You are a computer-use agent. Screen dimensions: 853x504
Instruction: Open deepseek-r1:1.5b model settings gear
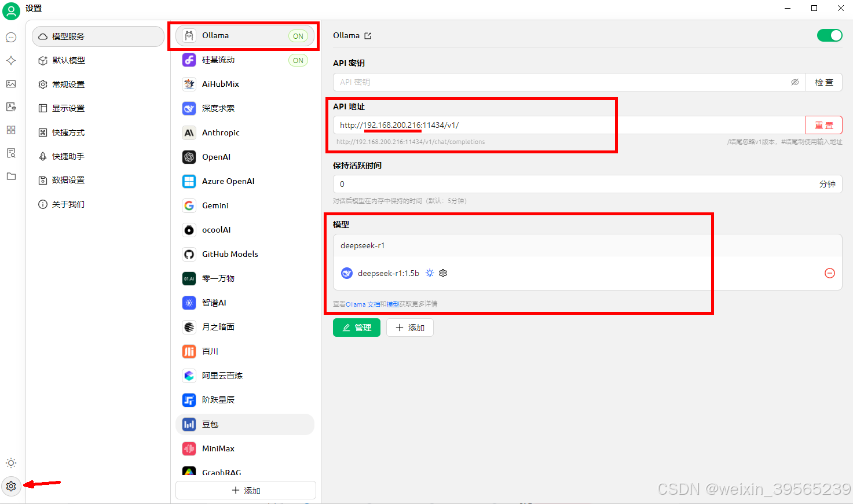pos(443,273)
